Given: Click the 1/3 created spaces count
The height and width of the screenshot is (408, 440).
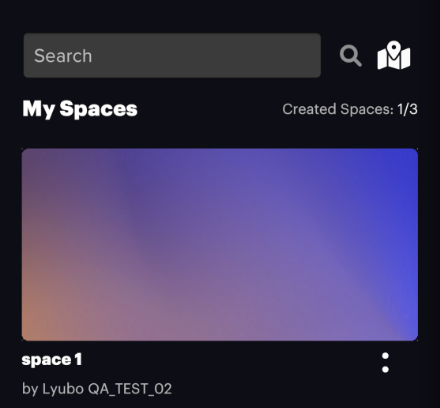Looking at the screenshot, I should tap(407, 109).
